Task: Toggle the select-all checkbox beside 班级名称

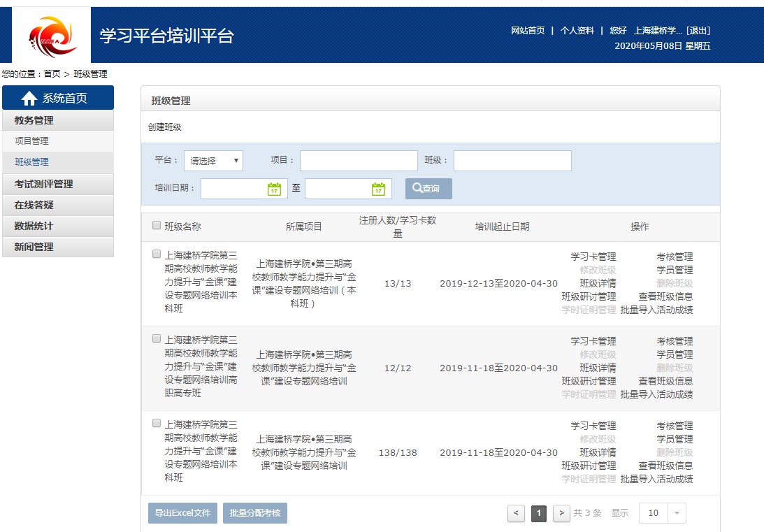Action: tap(157, 225)
